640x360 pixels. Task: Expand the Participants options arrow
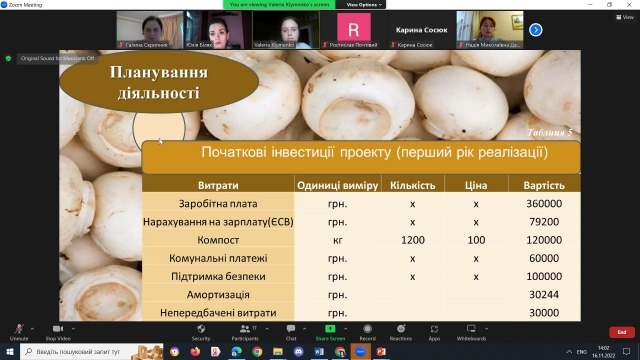pos(267,329)
